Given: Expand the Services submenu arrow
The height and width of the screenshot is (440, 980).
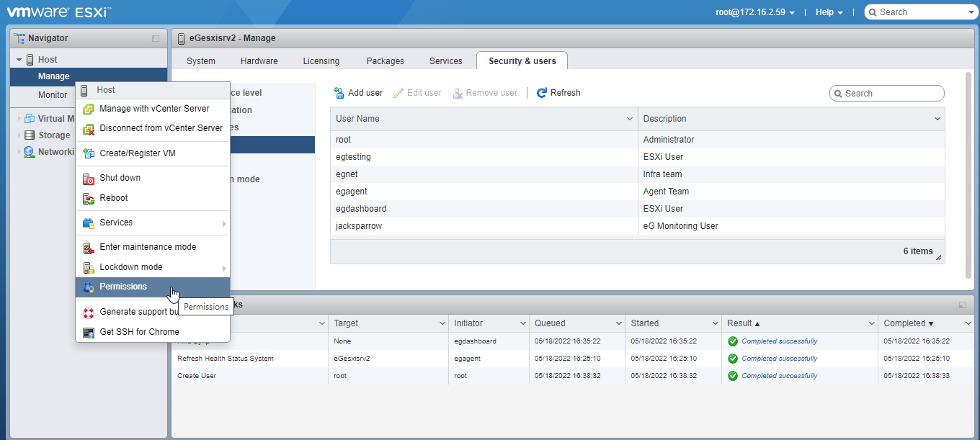Looking at the screenshot, I should (x=224, y=223).
